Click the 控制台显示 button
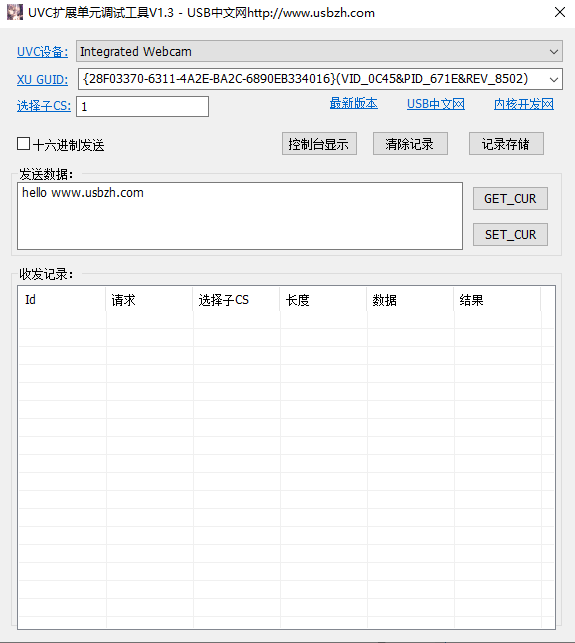The image size is (575, 643). (319, 144)
